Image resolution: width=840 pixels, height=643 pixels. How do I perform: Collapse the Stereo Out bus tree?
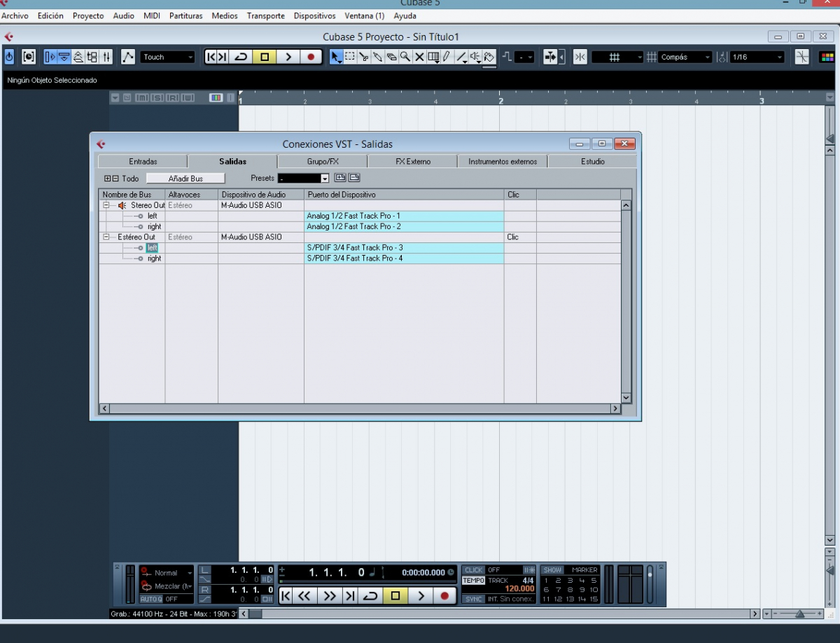click(x=106, y=205)
